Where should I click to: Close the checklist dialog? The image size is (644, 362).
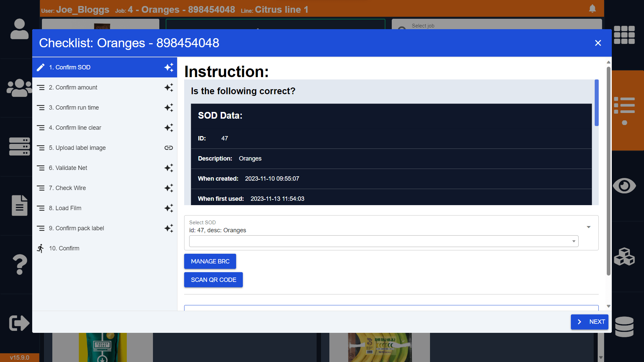(x=598, y=43)
